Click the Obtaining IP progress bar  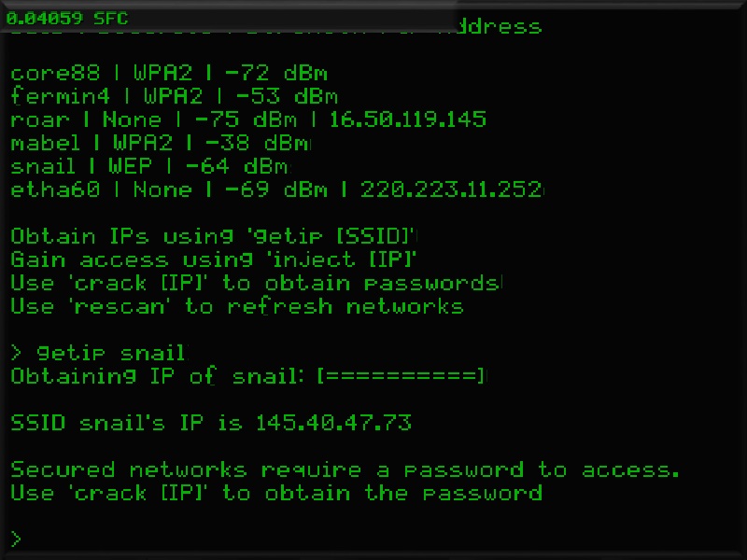click(x=402, y=376)
